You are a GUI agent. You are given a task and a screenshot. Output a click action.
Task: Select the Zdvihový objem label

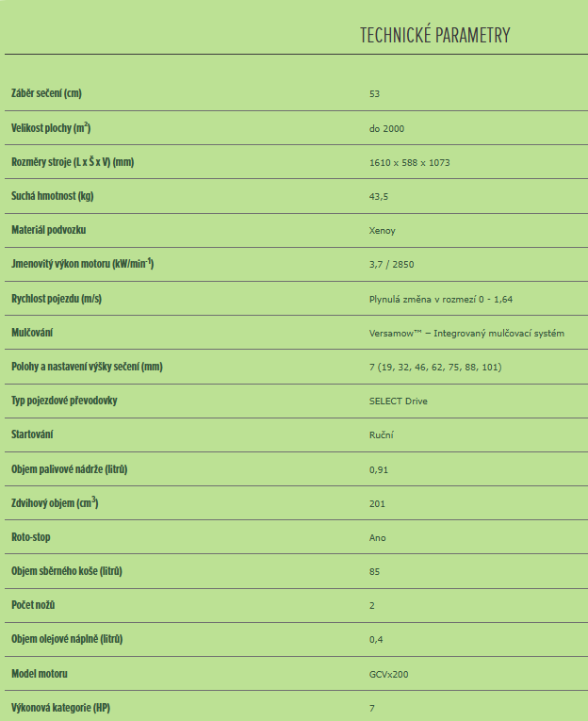pos(55,502)
